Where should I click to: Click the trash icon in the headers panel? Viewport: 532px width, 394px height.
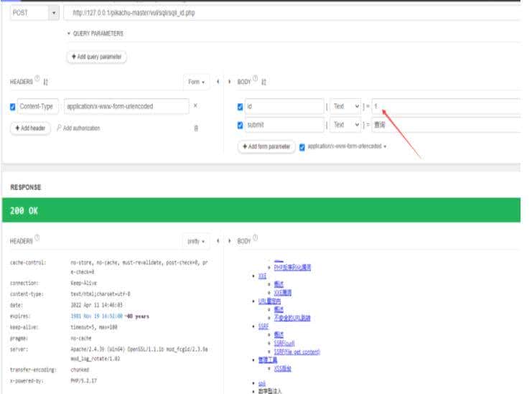196,128
